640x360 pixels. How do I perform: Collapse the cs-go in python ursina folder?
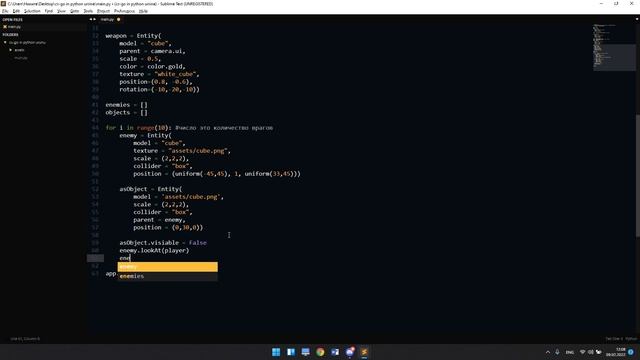pyautogui.click(x=5, y=42)
